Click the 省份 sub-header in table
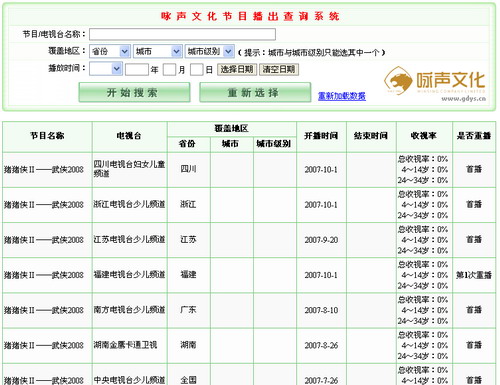 (188, 144)
